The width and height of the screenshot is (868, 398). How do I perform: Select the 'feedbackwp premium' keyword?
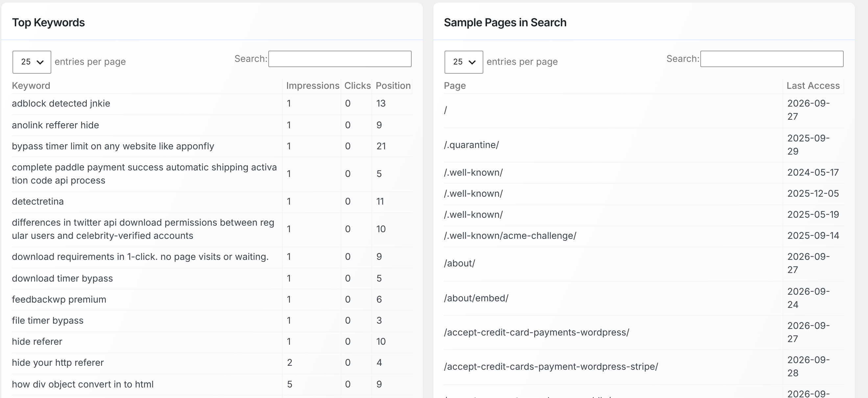[x=59, y=300]
